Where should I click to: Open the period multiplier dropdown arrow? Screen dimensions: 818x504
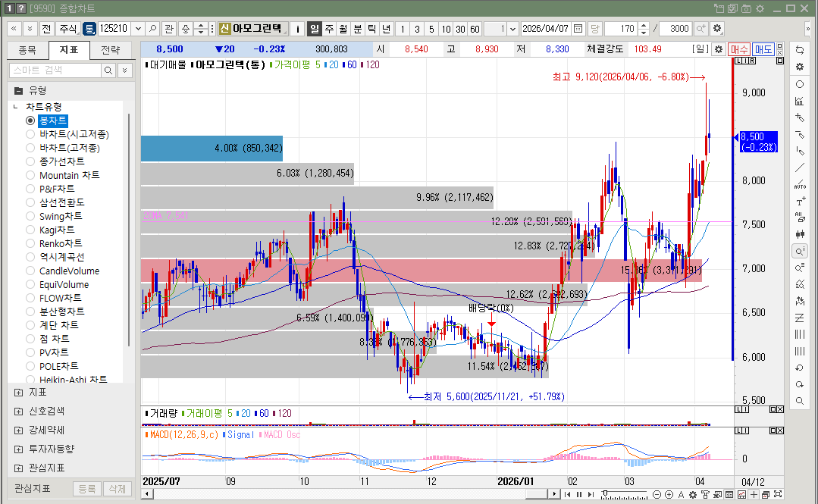(x=512, y=29)
